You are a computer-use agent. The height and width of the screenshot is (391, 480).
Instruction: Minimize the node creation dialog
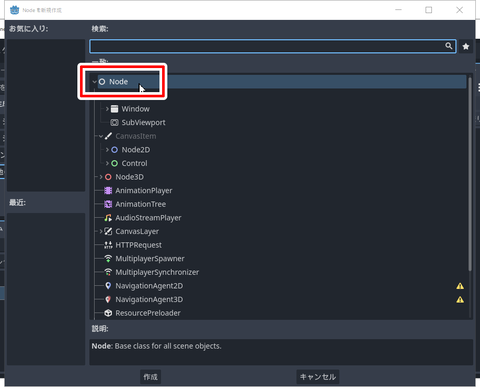tap(398, 10)
